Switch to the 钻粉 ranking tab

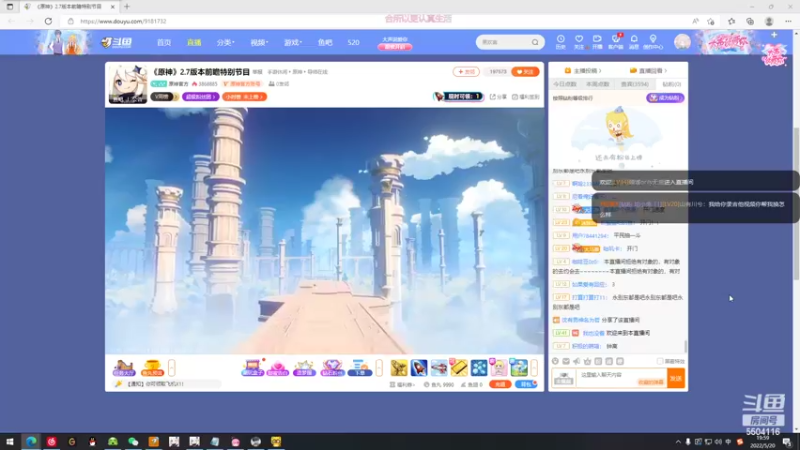[671, 84]
